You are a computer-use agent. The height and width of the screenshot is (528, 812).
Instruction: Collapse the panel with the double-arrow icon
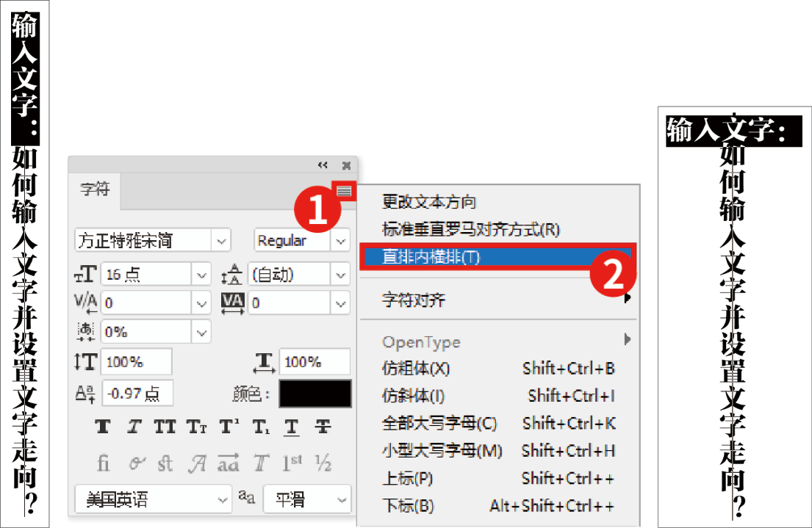pos(323,165)
